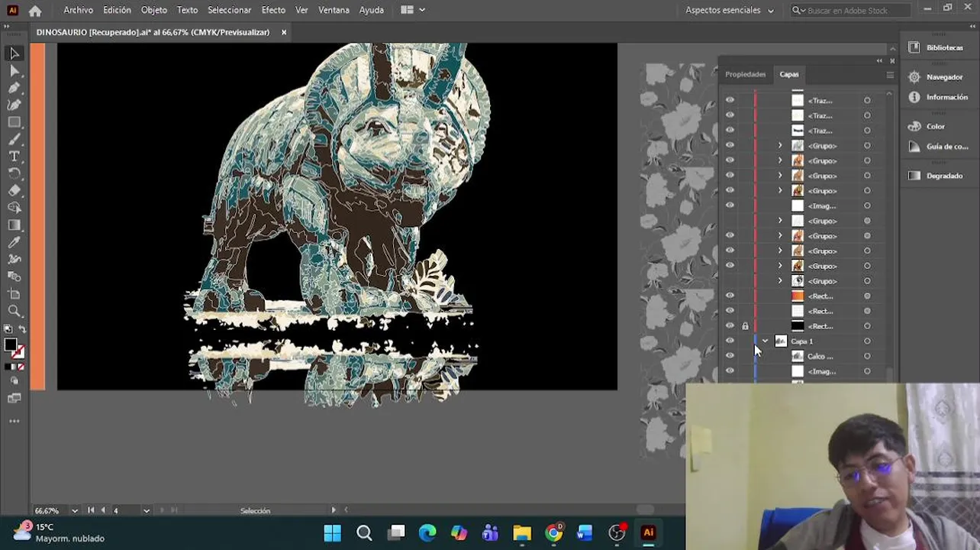Open the Capas panel options menu
Viewport: 980px width, 550px height.
(890, 75)
